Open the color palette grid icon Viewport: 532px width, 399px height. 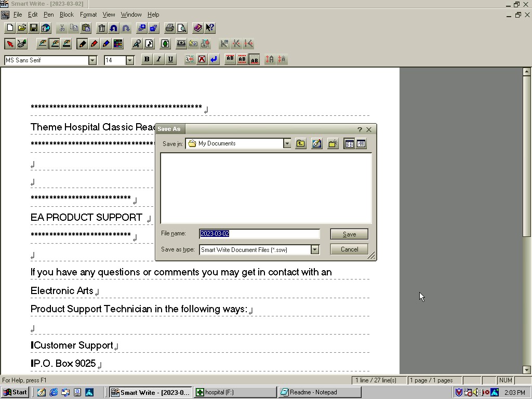point(118,44)
